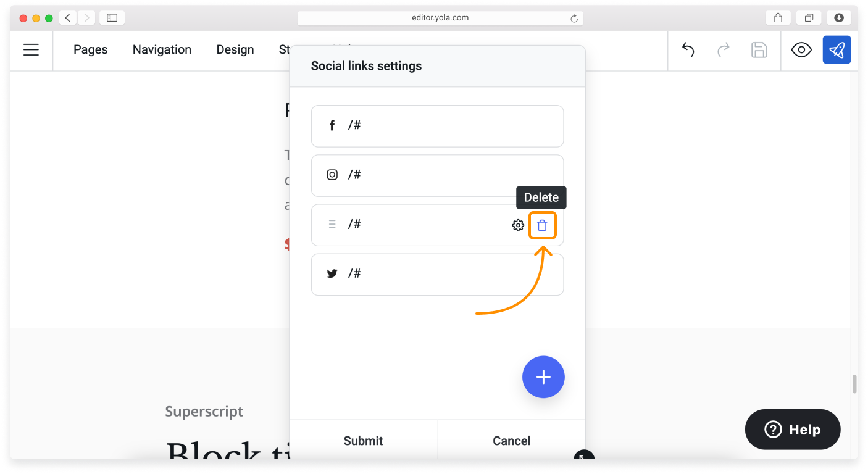Screen dimensions: 868x474
Task: Select the Instagram link row
Action: 437,175
